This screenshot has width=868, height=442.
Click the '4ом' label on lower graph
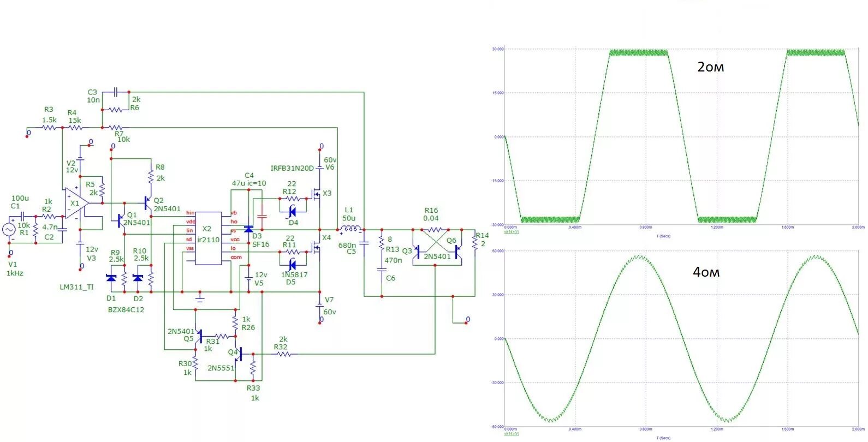706,272
